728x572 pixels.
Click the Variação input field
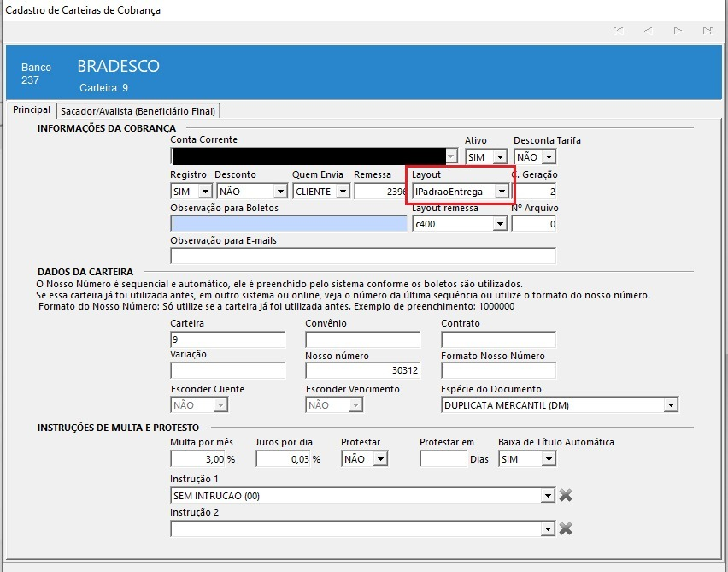pyautogui.click(x=227, y=370)
